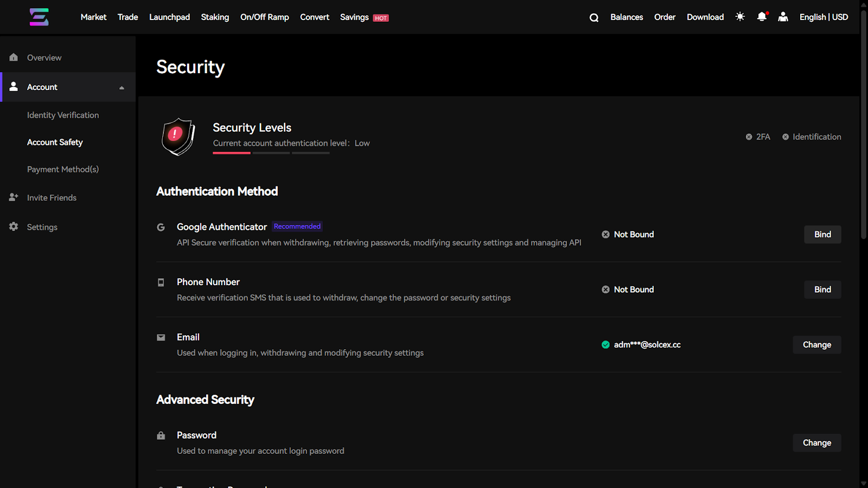The height and width of the screenshot is (488, 868).
Task: Collapse the Account sidebar section
Action: pyautogui.click(x=122, y=87)
